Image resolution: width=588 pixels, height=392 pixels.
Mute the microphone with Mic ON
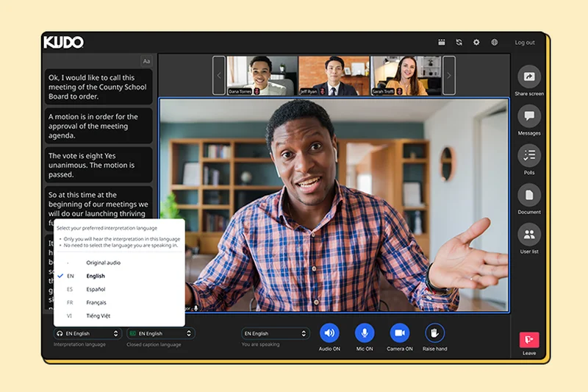click(x=365, y=333)
